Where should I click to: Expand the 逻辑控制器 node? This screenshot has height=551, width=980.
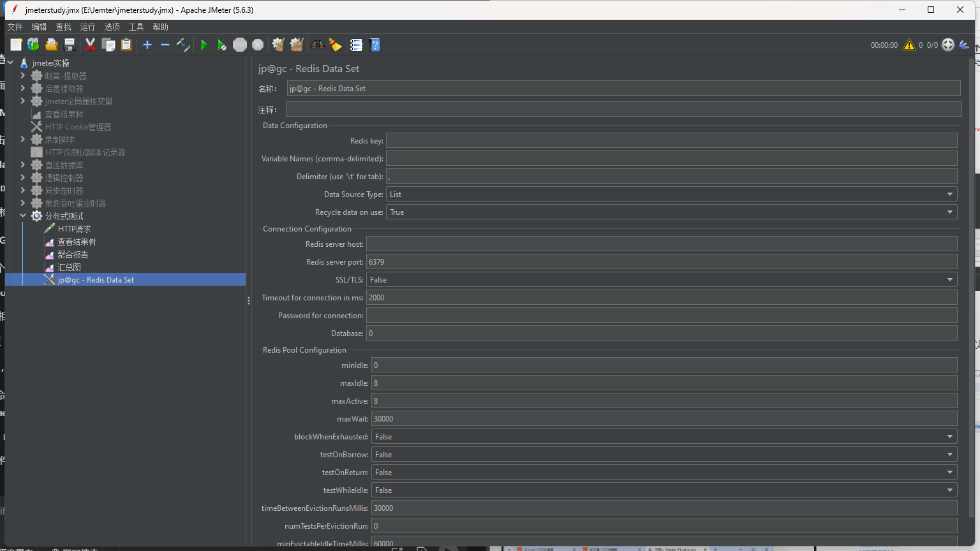[23, 177]
